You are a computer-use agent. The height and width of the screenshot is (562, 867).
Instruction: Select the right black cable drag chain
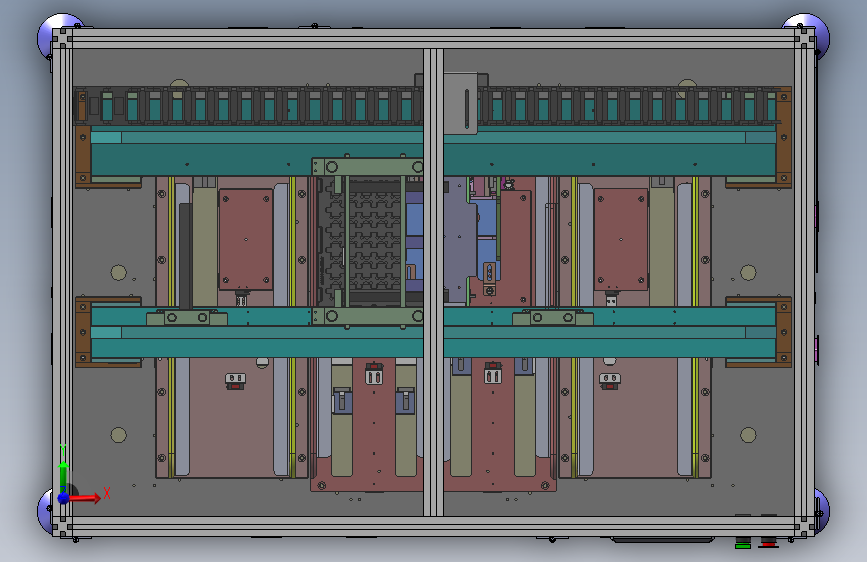click(630, 105)
